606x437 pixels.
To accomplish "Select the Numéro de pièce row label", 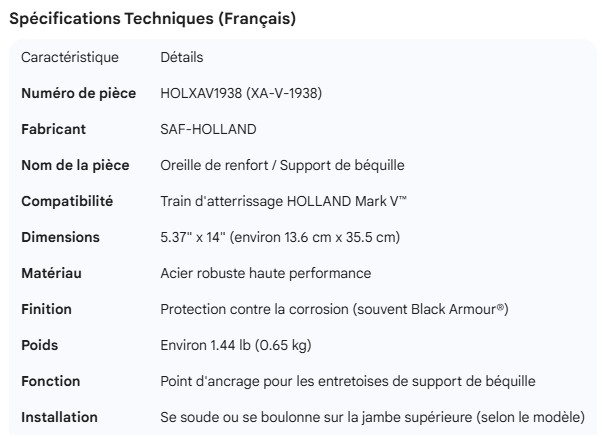I will (79, 94).
